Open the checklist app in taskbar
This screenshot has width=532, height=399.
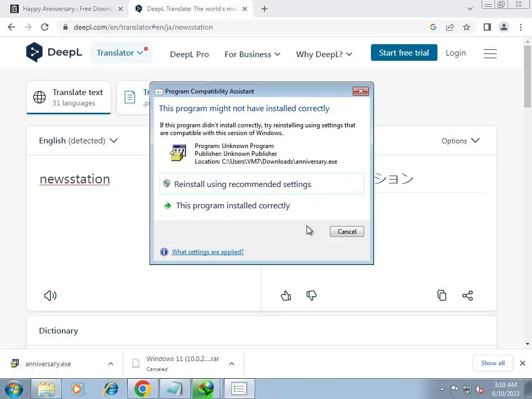click(239, 389)
